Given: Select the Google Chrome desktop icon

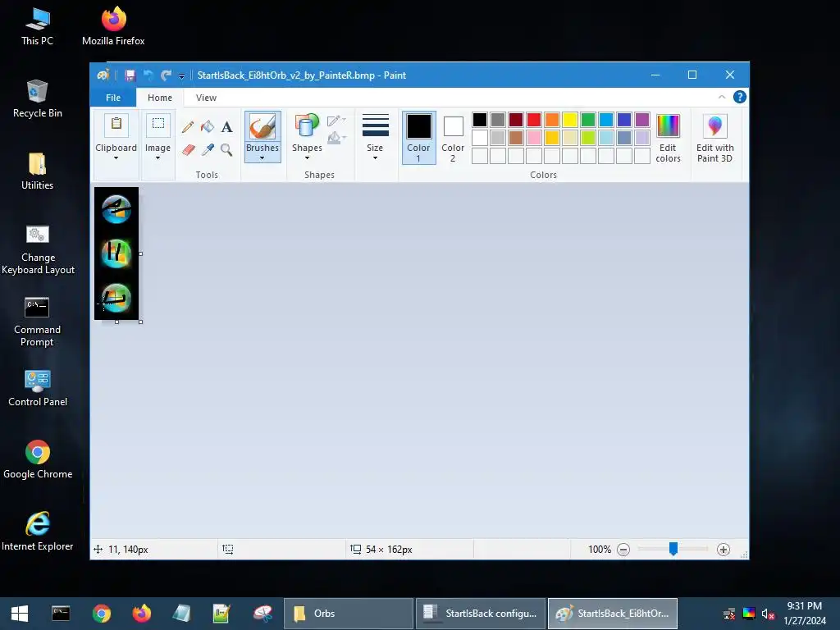Looking at the screenshot, I should (38, 459).
